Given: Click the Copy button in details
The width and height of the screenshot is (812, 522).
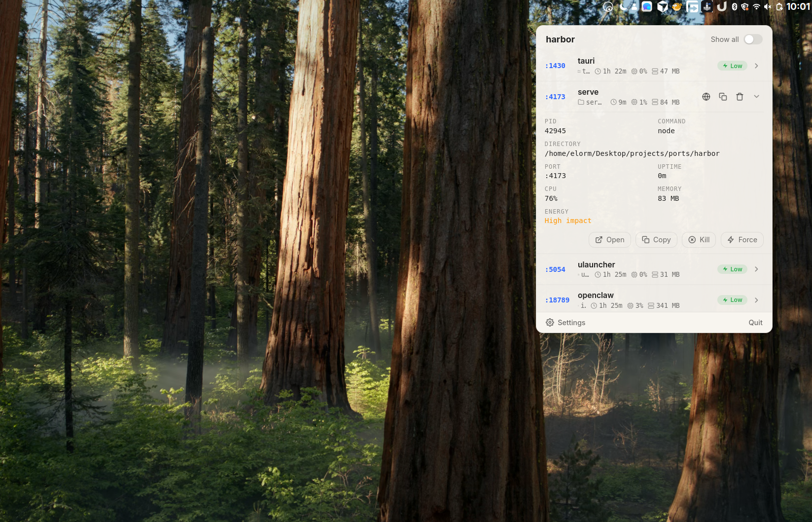Looking at the screenshot, I should [x=656, y=240].
